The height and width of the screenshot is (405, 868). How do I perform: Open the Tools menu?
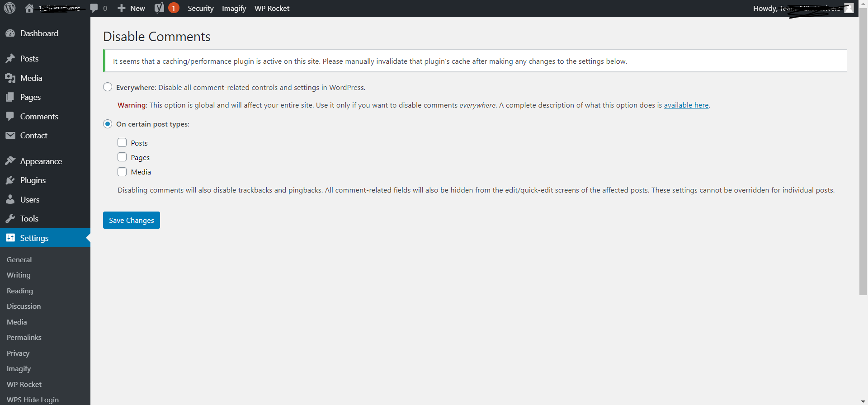click(29, 219)
